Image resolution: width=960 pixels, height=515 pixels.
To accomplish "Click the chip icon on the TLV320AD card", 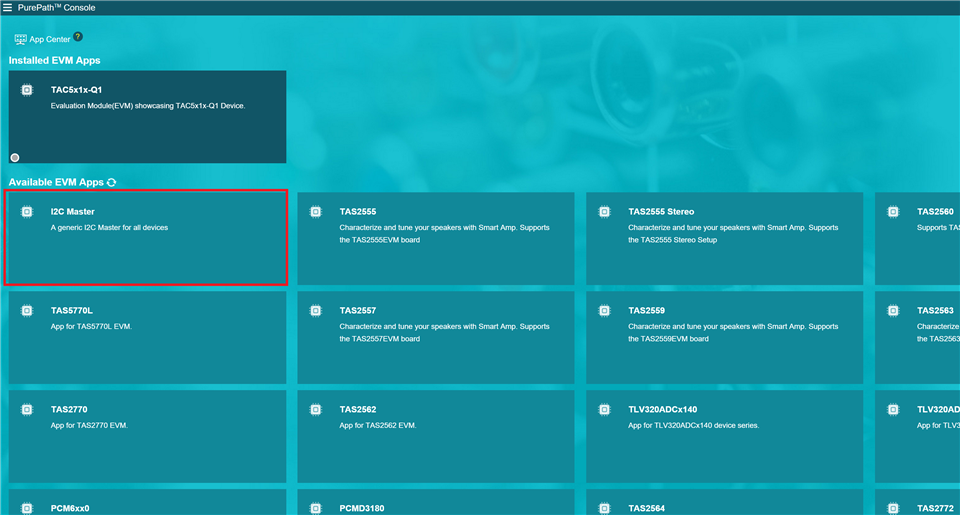I will point(893,410).
